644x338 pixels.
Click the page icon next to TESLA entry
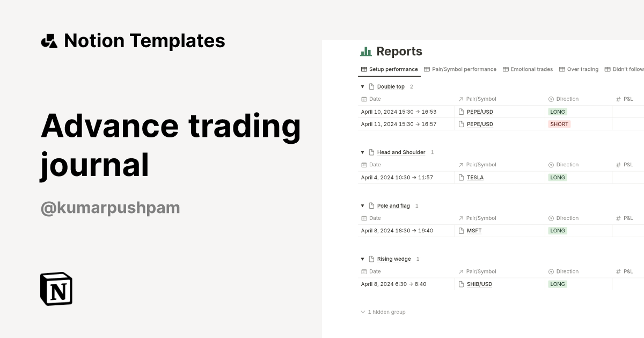[x=462, y=177]
